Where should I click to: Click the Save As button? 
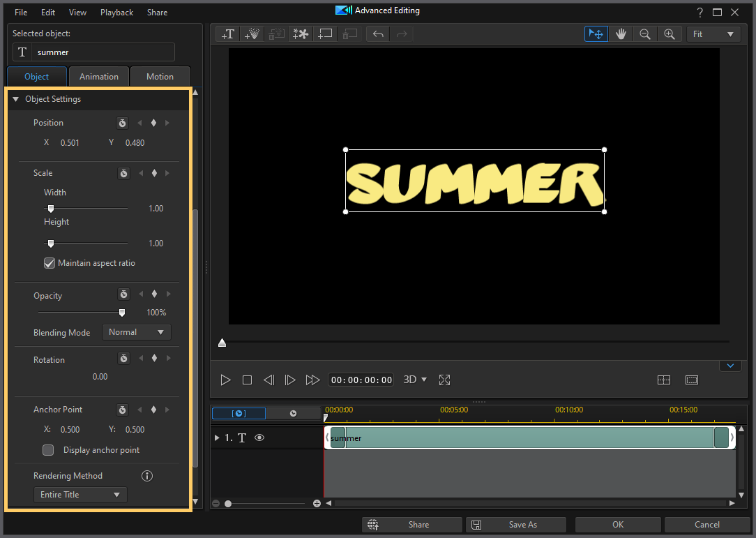(516, 524)
